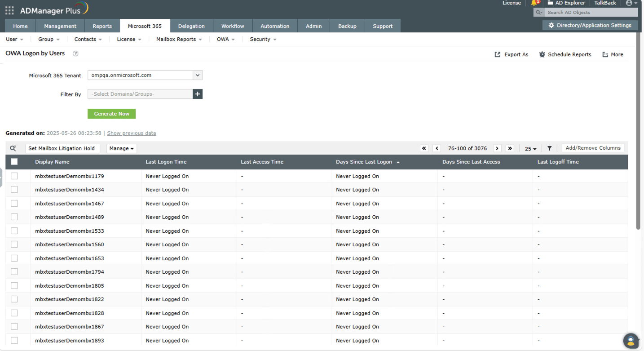Open the More options menu
The height and width of the screenshot is (351, 644).
(613, 54)
